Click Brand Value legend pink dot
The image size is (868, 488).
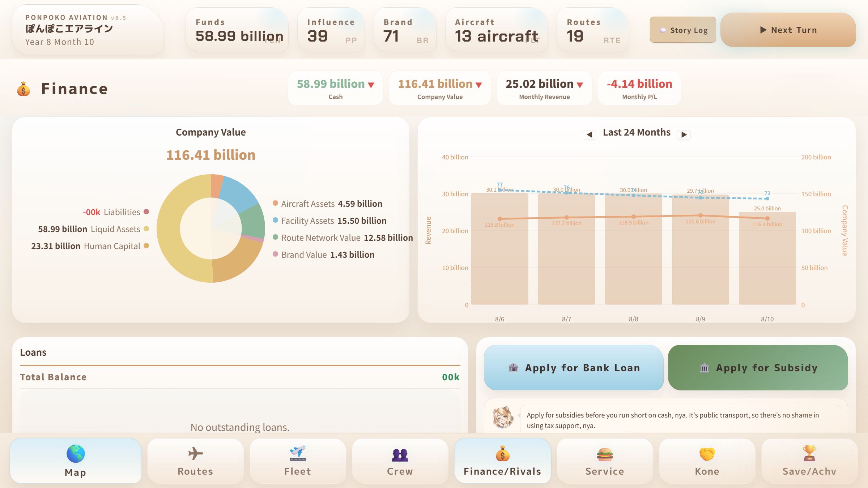click(x=275, y=254)
